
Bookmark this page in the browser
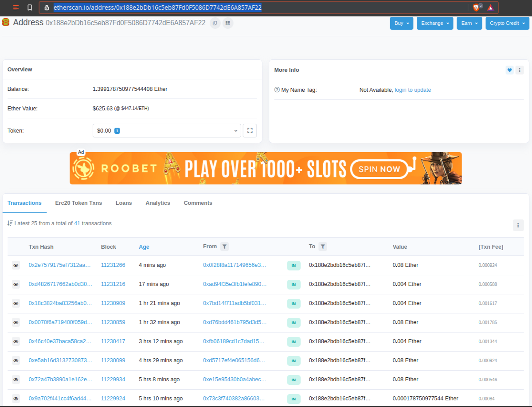pyautogui.click(x=30, y=8)
